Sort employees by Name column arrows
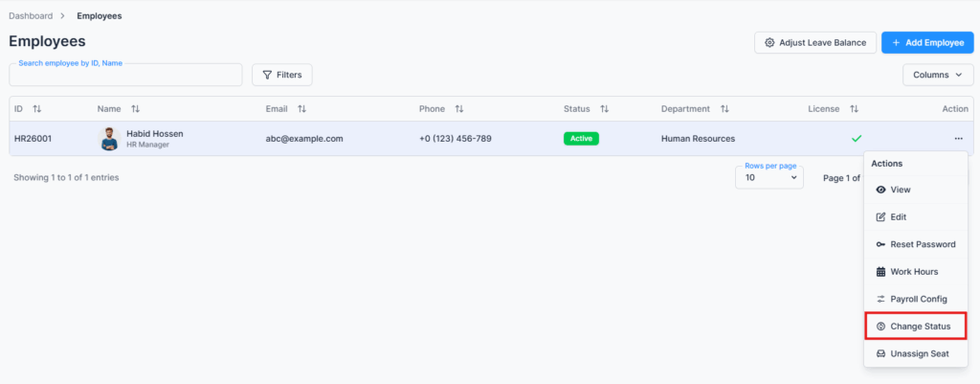This screenshot has height=384, width=980. [x=135, y=109]
